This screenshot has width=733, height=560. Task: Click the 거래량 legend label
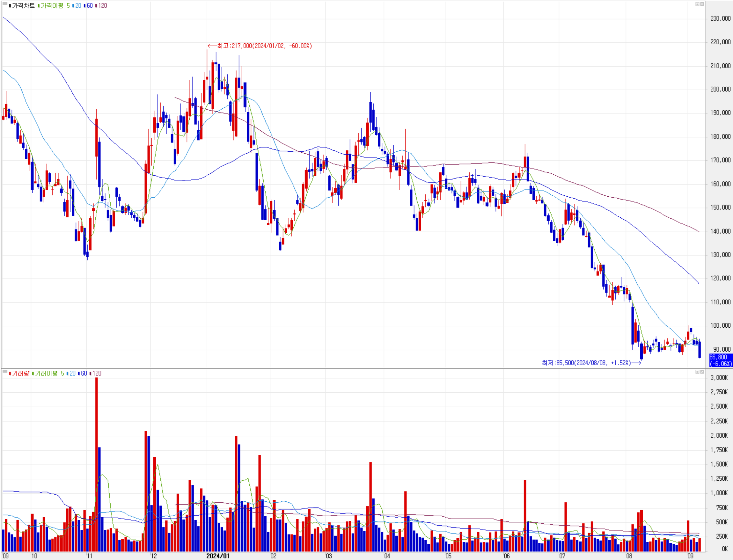[21, 373]
